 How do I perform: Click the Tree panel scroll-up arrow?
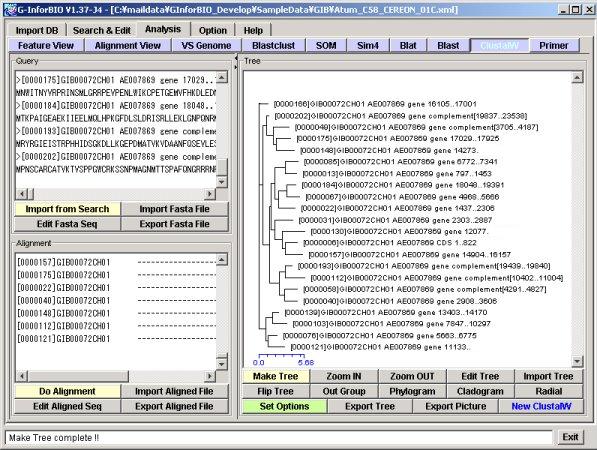pyautogui.click(x=577, y=78)
